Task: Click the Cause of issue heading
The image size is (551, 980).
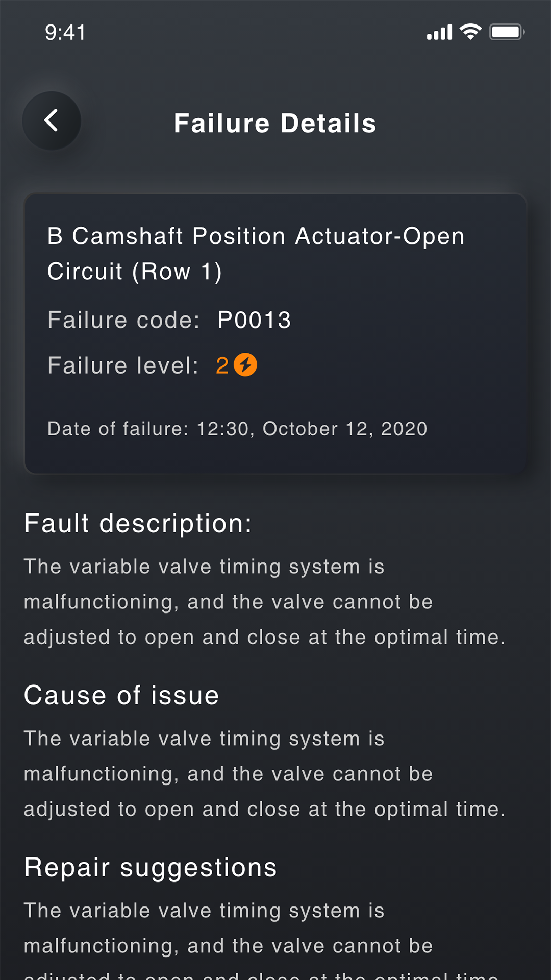Action: tap(121, 695)
